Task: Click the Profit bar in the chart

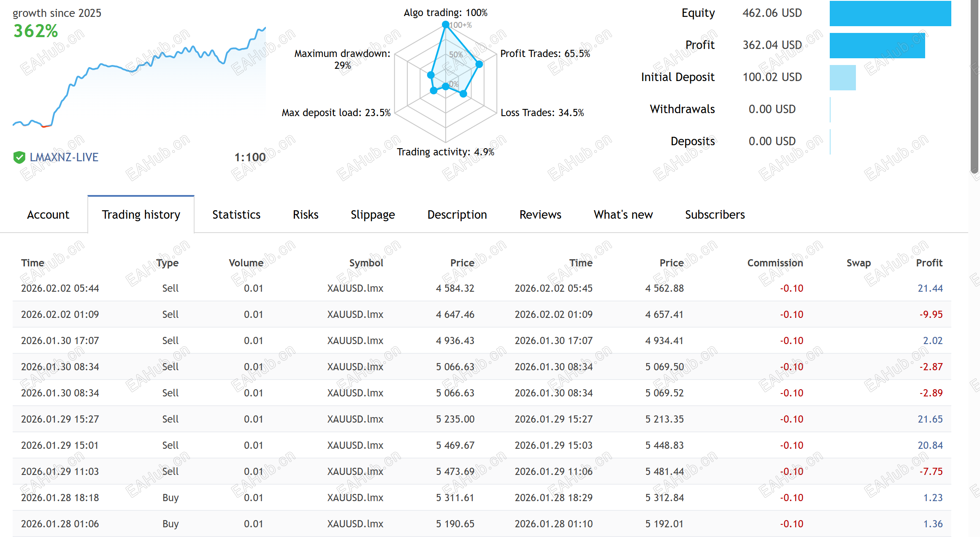Action: 877,46
